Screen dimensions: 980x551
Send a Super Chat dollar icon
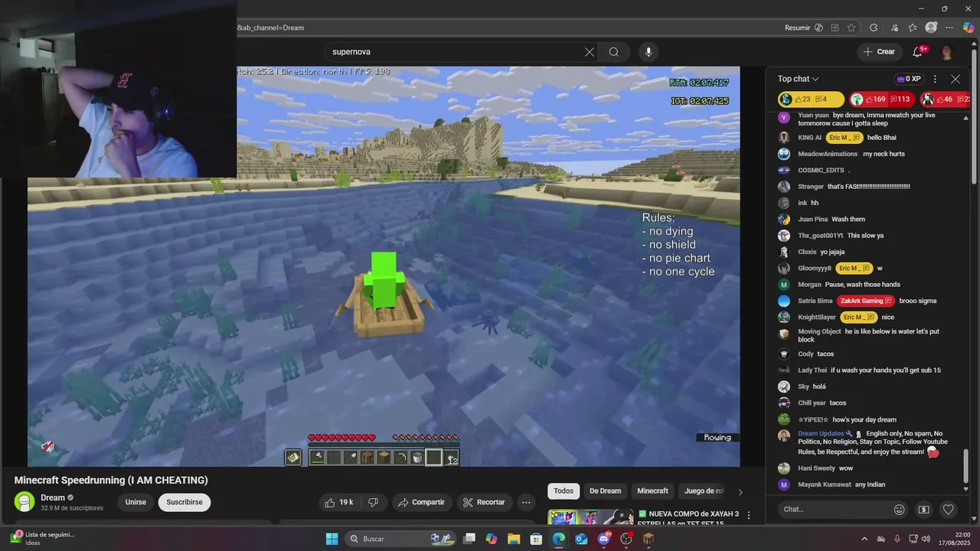coord(924,510)
